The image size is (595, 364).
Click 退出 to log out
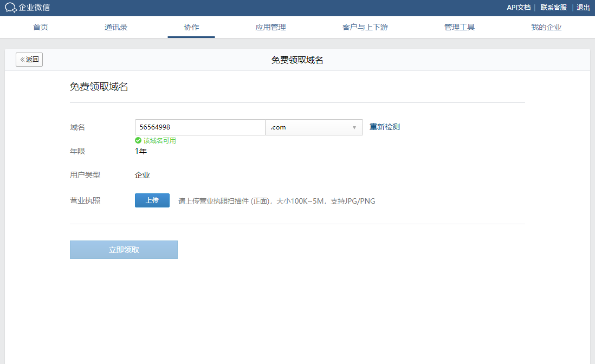[x=583, y=8]
